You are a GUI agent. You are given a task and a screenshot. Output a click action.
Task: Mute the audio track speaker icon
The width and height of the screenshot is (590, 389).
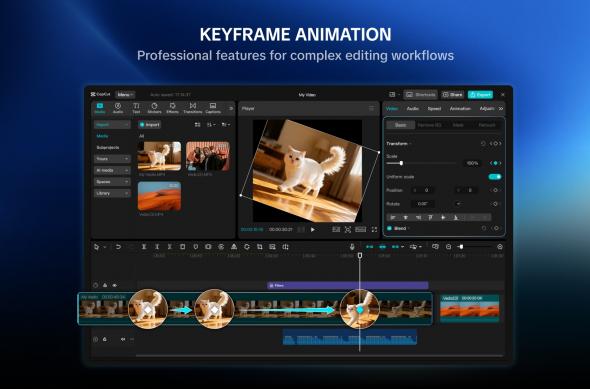click(123, 339)
